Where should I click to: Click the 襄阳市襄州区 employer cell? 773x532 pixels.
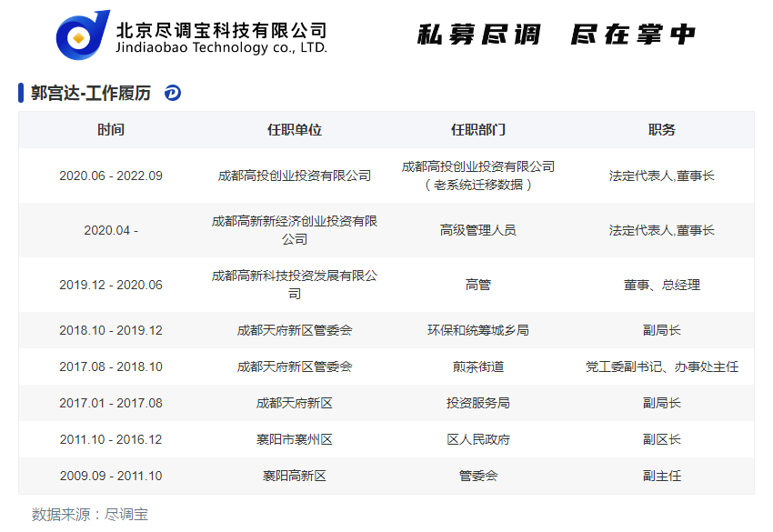pos(295,439)
